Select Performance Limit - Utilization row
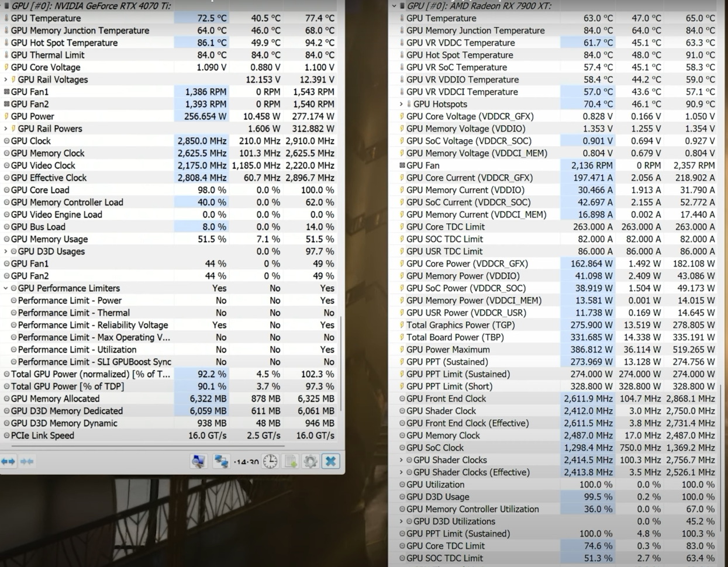The image size is (728, 567). pos(170,350)
